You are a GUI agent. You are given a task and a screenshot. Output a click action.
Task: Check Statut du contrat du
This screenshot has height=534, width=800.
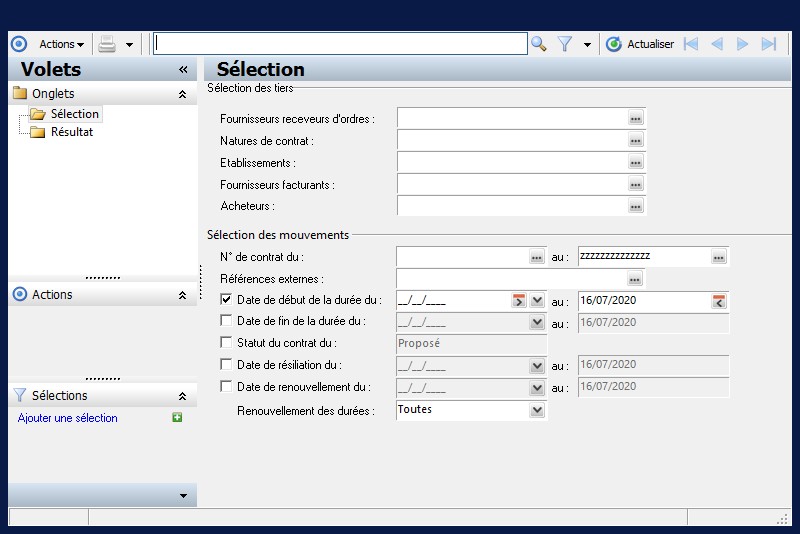pyautogui.click(x=226, y=342)
